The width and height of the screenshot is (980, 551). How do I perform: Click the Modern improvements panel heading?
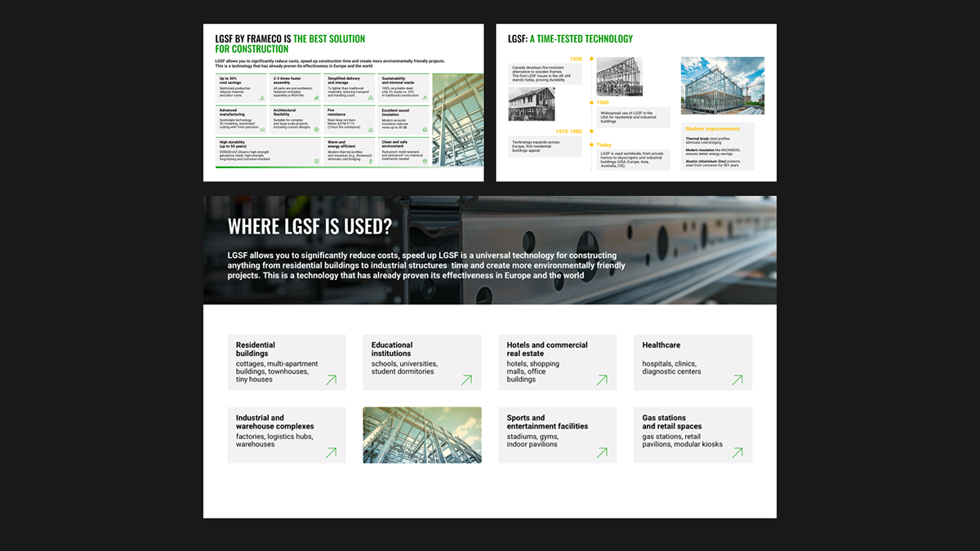(x=712, y=129)
